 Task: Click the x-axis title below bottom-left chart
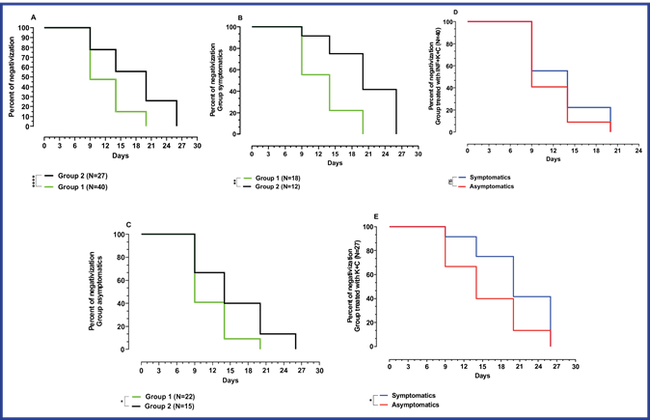(229, 380)
